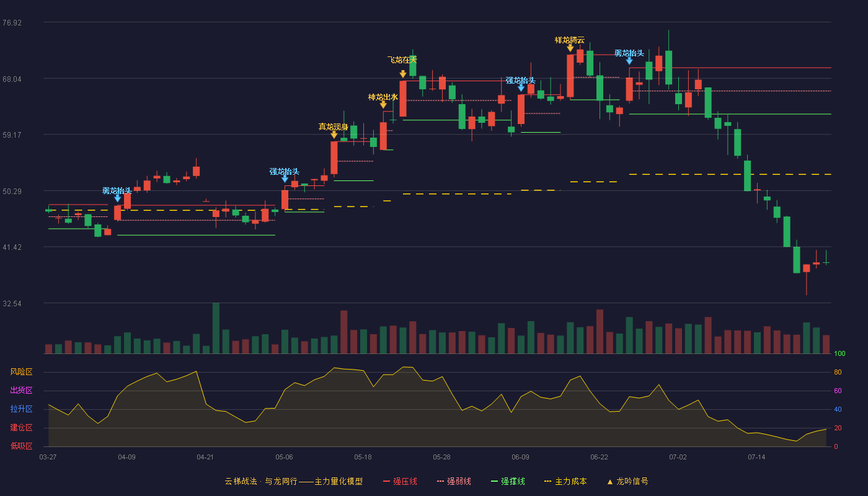This screenshot has height=496, width=868.
Task: Click the blue 勇龙抬头 arrow after 06-22
Action: (629, 60)
